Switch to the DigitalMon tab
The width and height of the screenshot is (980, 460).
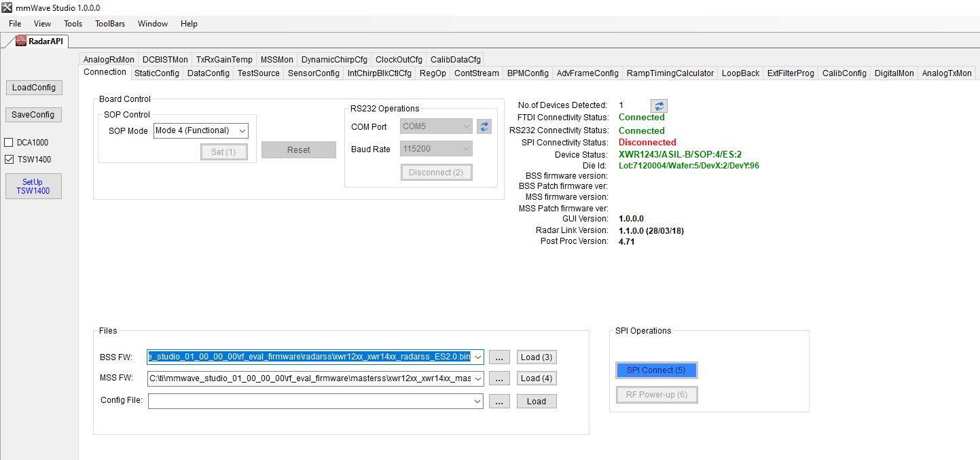(x=894, y=73)
